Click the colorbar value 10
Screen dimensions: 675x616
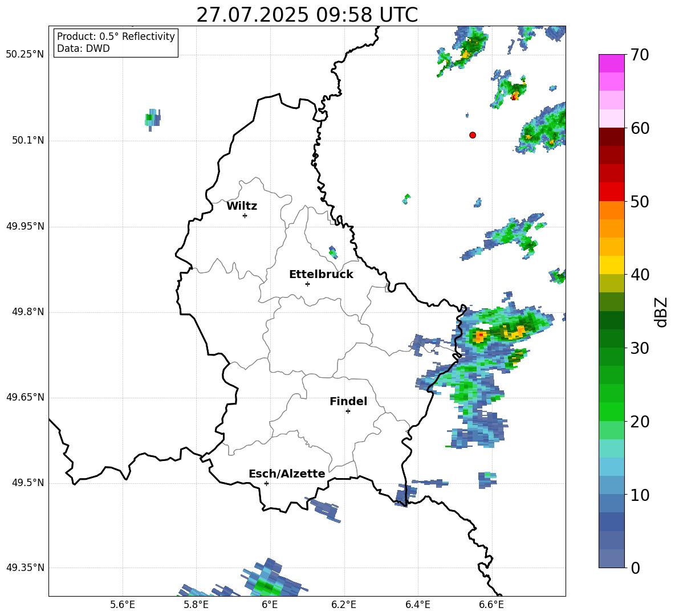640,495
